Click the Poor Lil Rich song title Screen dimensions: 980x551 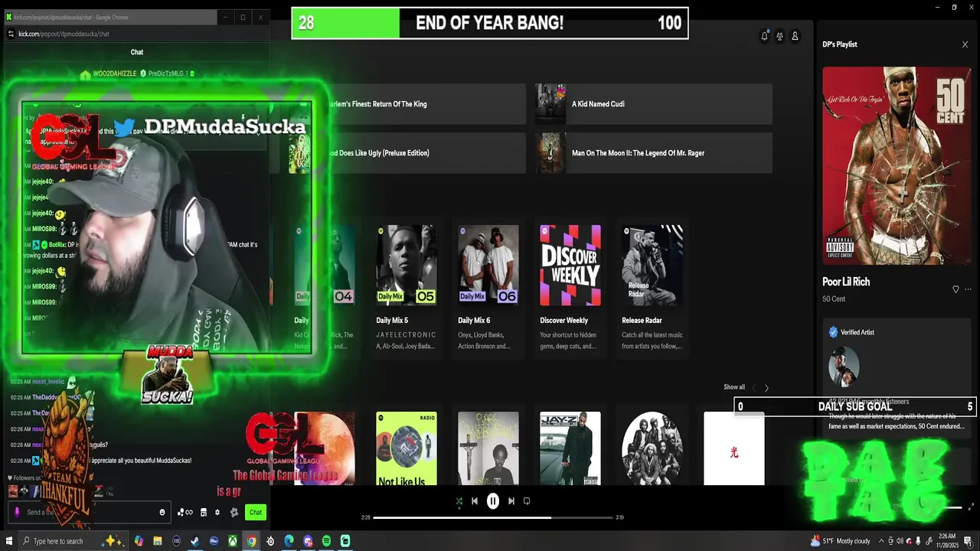click(846, 282)
